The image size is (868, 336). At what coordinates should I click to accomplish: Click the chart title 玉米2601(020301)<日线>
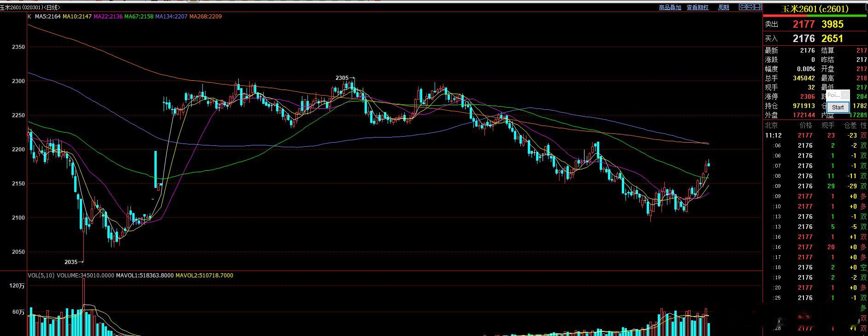[x=30, y=7]
